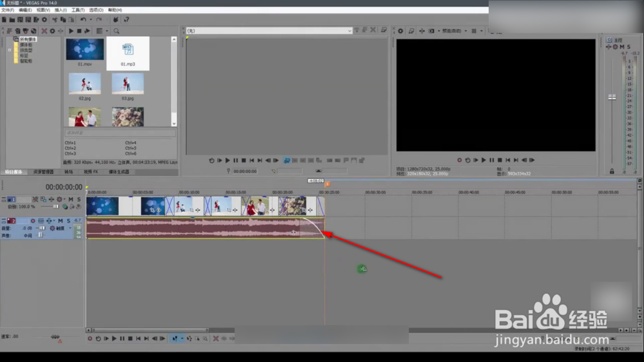Open the 视图(V) menu
The image size is (644, 362).
[x=43, y=10]
